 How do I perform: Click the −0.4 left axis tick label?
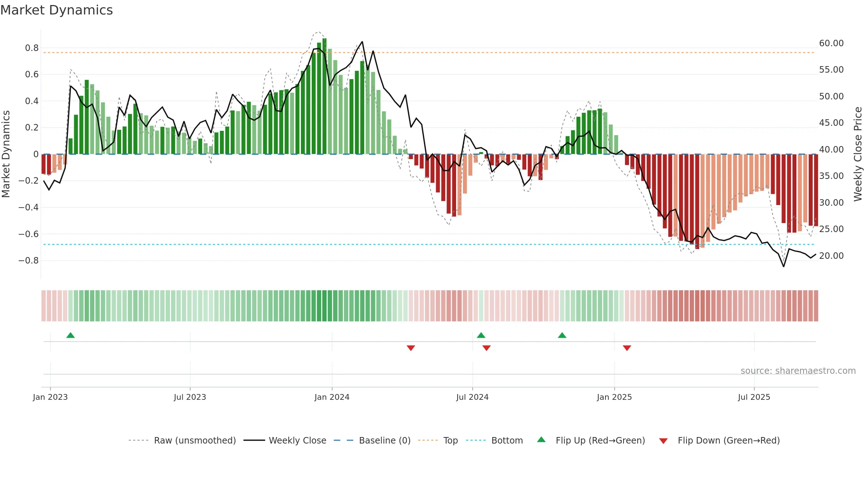[x=29, y=207]
